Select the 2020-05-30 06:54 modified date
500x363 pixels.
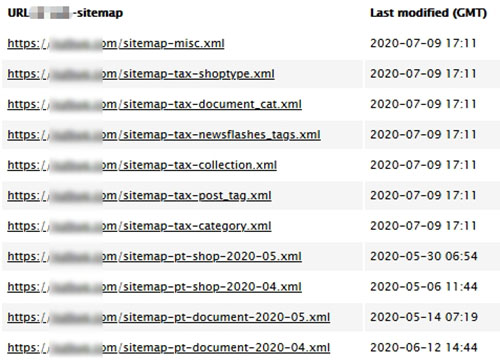pos(424,256)
